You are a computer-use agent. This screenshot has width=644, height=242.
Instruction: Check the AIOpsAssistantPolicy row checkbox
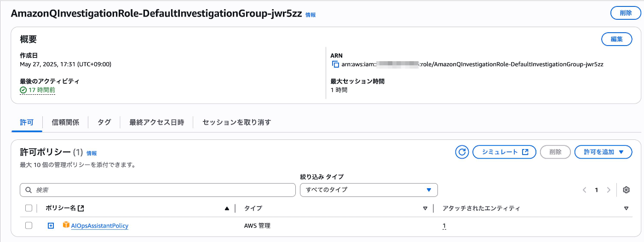coord(29,225)
